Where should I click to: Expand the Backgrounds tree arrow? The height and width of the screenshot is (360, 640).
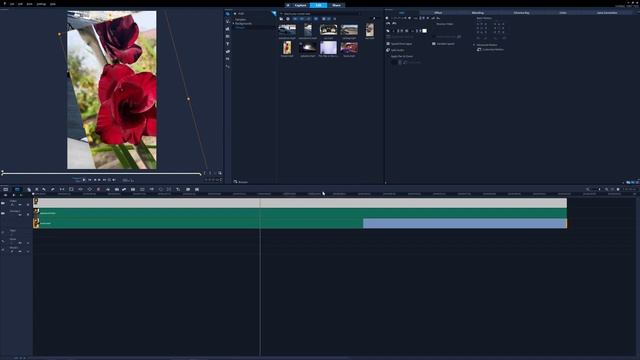coord(233,24)
